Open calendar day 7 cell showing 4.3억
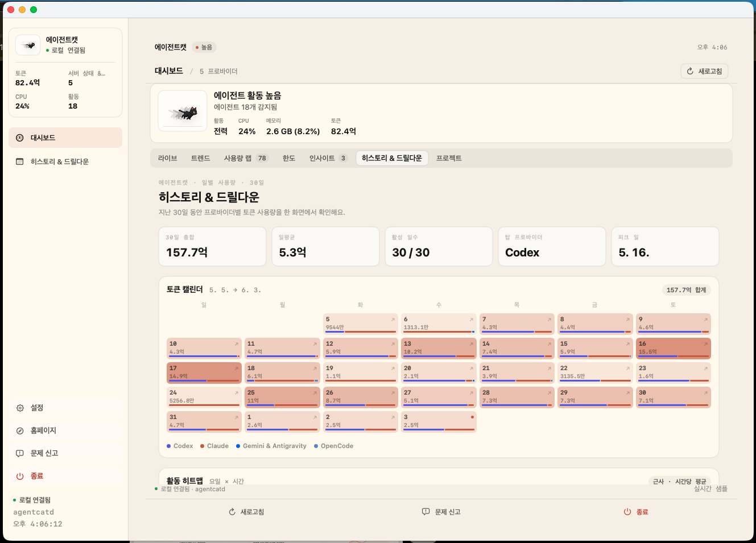This screenshot has width=756, height=543. [x=517, y=324]
